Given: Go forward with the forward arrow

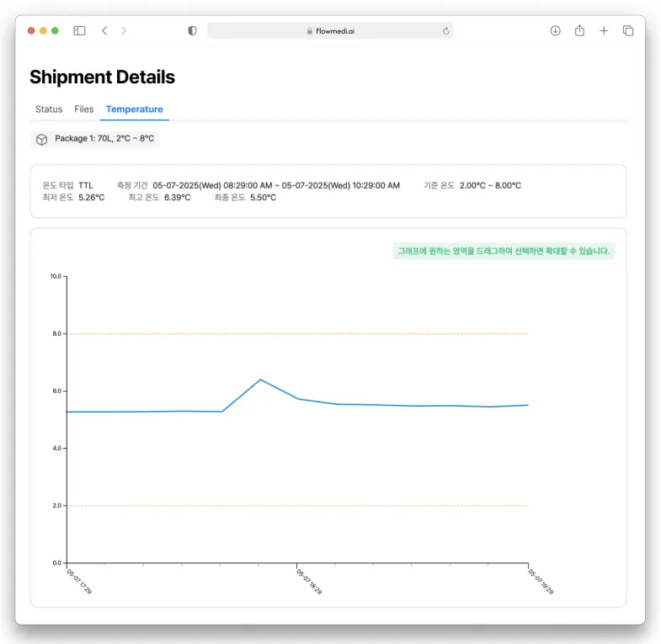Looking at the screenshot, I should click(124, 30).
